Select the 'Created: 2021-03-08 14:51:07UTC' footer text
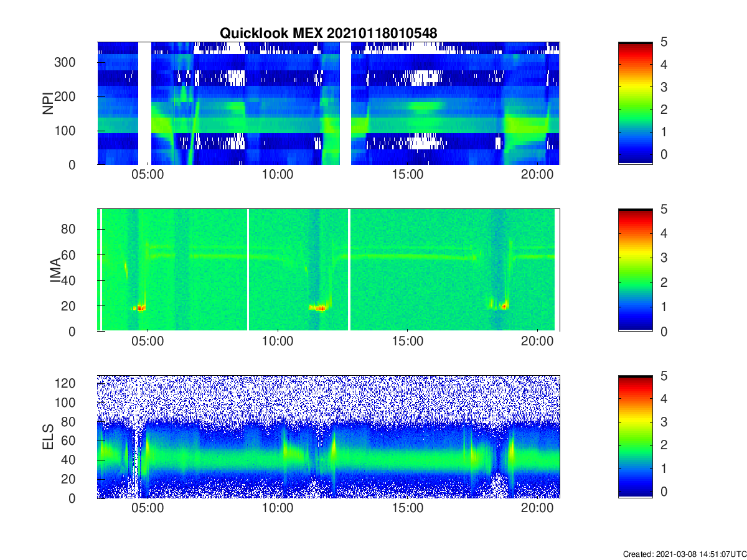Image resolution: width=747 pixels, height=560 pixels. pyautogui.click(x=684, y=554)
